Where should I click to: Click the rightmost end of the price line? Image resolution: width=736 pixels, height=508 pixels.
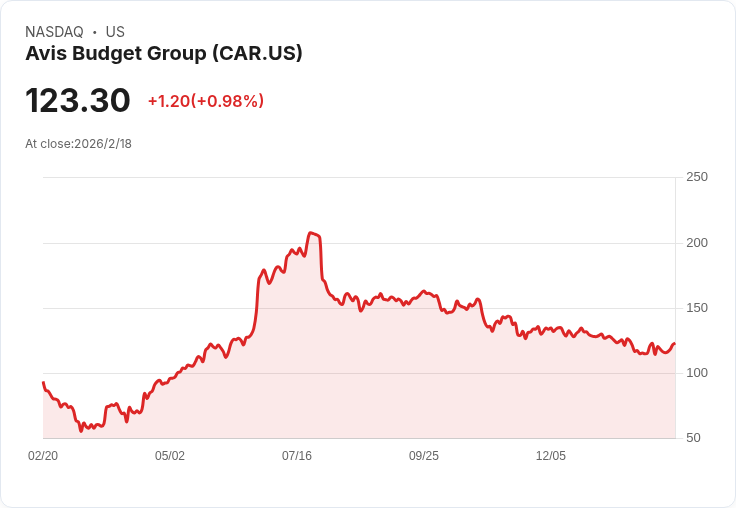pyautogui.click(x=674, y=344)
